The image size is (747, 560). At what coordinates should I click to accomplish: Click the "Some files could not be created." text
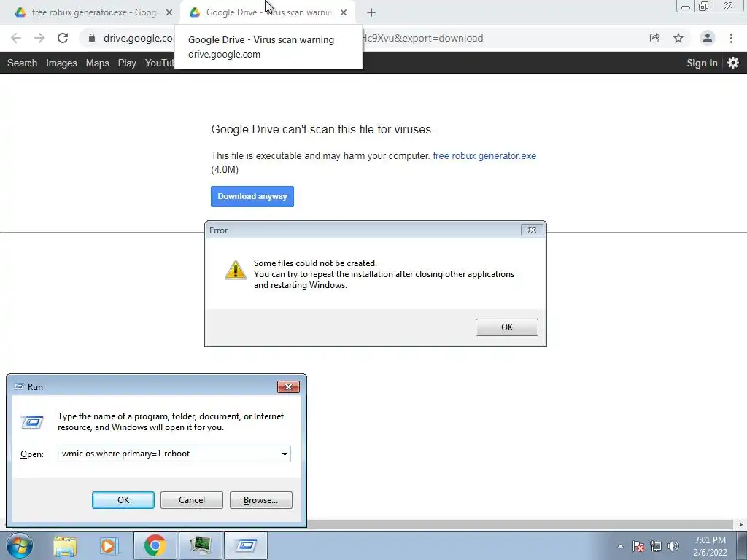click(x=315, y=262)
